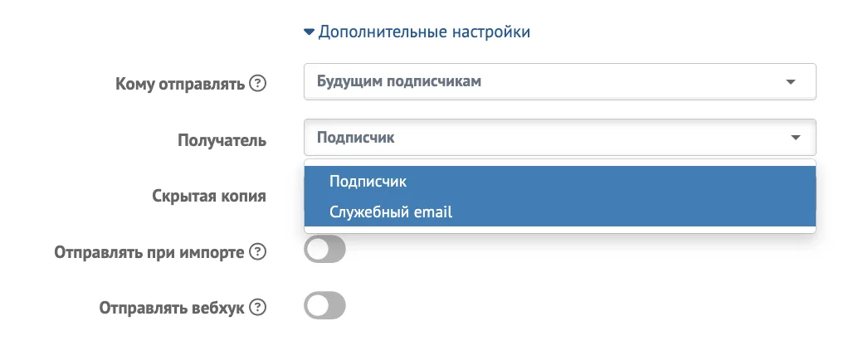Click triangle icon before Дополнительные настройки
Screen dimensions: 868x360
click(309, 32)
